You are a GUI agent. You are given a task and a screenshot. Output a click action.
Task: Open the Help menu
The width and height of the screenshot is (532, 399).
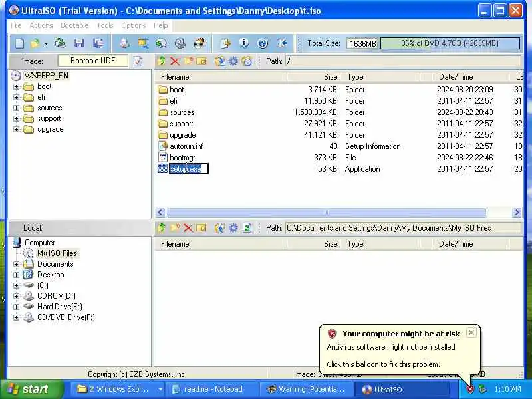[x=160, y=25]
